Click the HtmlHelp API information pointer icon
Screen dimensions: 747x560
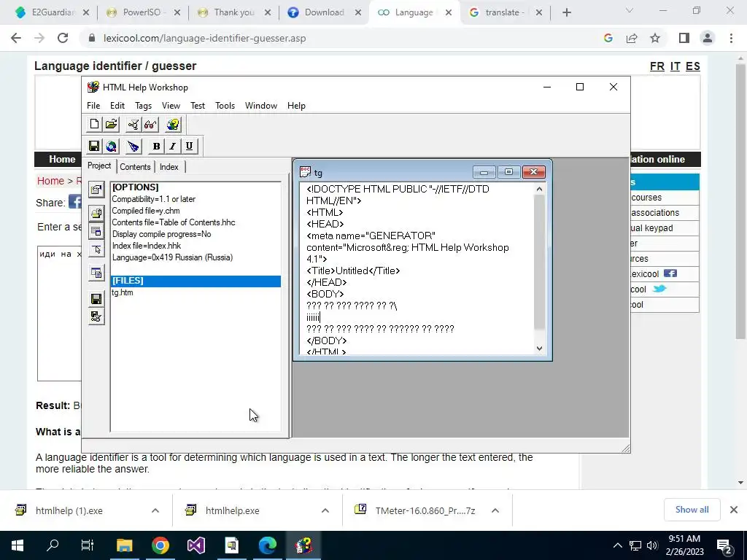[x=96, y=249]
